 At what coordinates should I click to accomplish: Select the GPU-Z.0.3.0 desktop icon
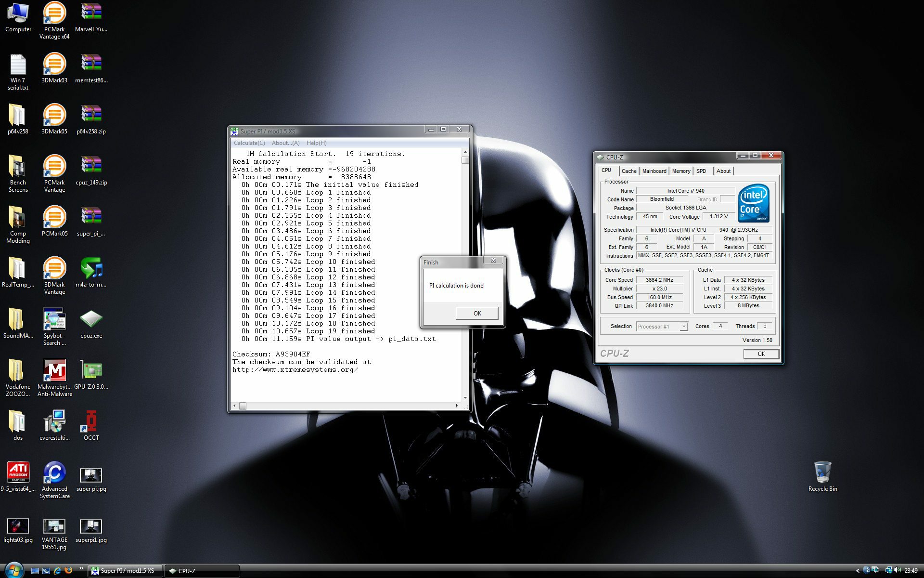91,374
